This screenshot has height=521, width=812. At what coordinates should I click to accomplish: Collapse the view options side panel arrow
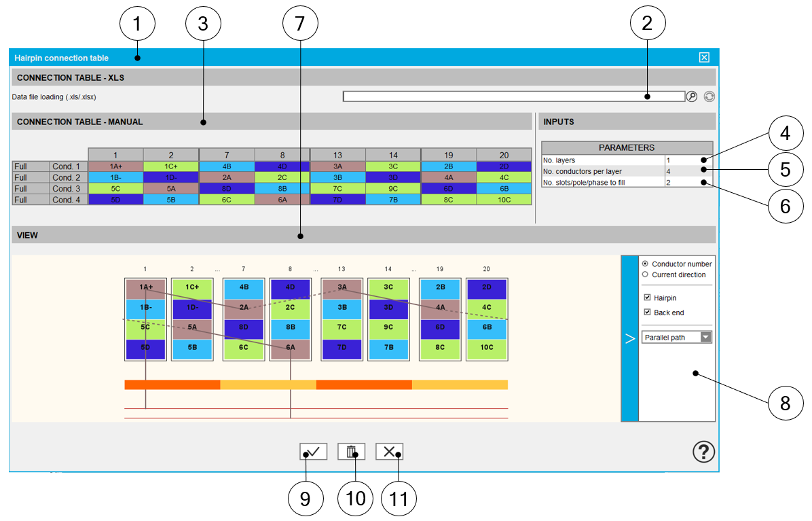629,338
